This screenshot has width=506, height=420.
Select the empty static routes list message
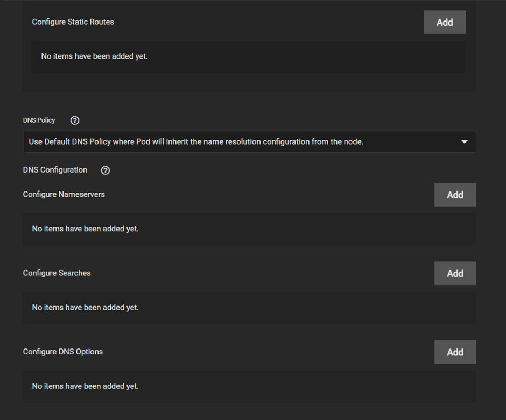[x=95, y=56]
